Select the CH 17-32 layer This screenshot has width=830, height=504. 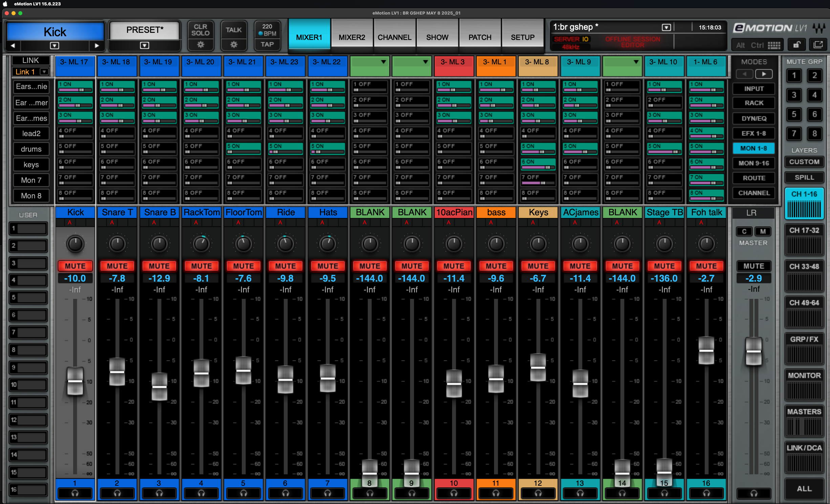pyautogui.click(x=804, y=239)
